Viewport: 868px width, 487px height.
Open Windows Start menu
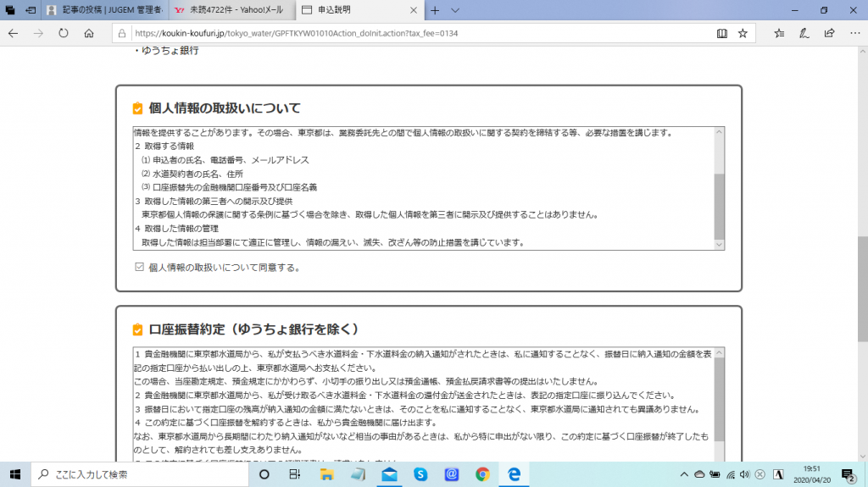tap(14, 474)
